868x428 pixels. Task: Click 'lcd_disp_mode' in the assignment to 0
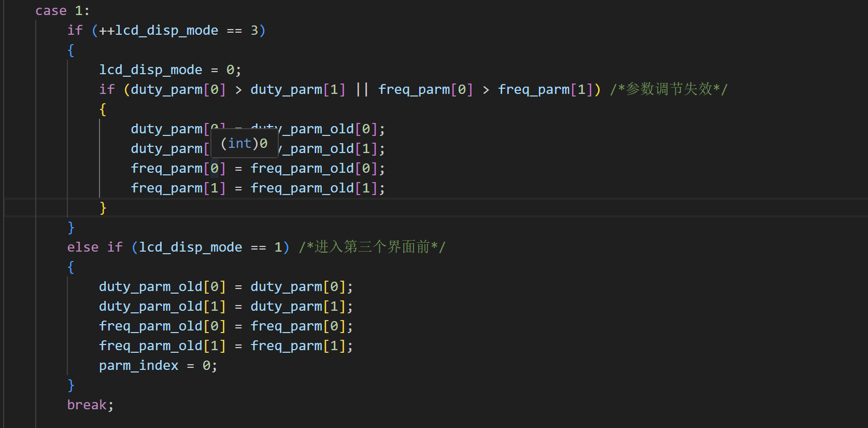(x=150, y=70)
